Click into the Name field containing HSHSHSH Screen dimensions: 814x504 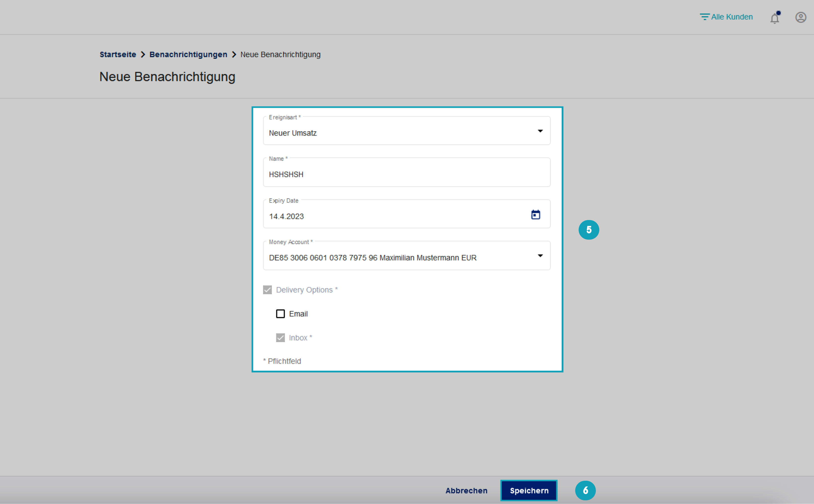[x=407, y=172]
